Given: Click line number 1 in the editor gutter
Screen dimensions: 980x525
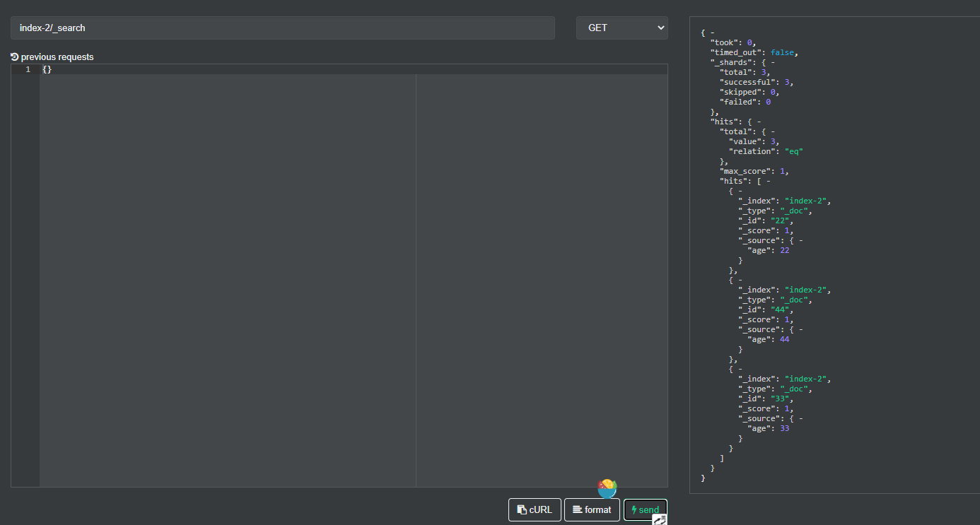Looking at the screenshot, I should click(x=28, y=69).
